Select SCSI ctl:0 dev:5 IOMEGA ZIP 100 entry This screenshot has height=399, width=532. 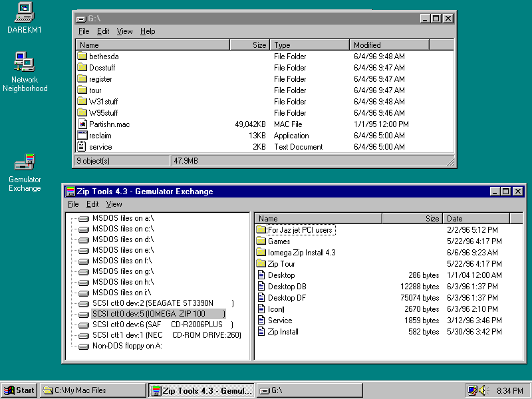158,313
